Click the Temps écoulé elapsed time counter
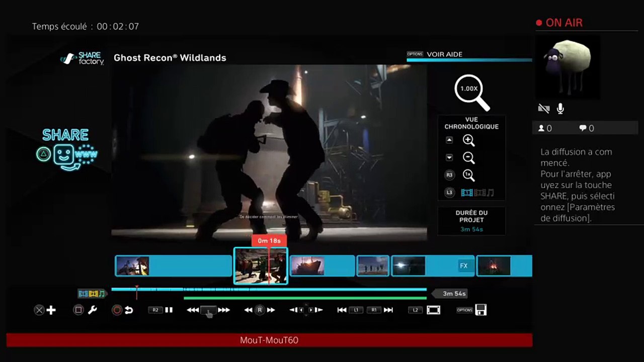Viewport: 644px width, 362px height. 86,26
